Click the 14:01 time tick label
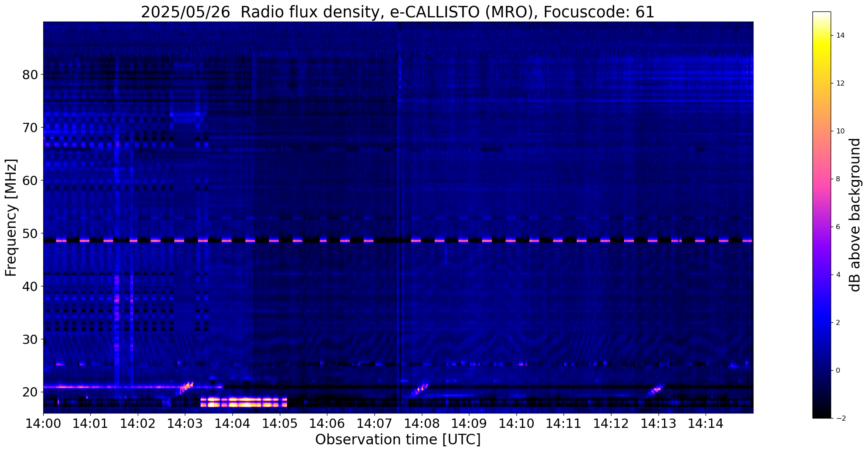Image resolution: width=868 pixels, height=452 pixels. click(90, 423)
